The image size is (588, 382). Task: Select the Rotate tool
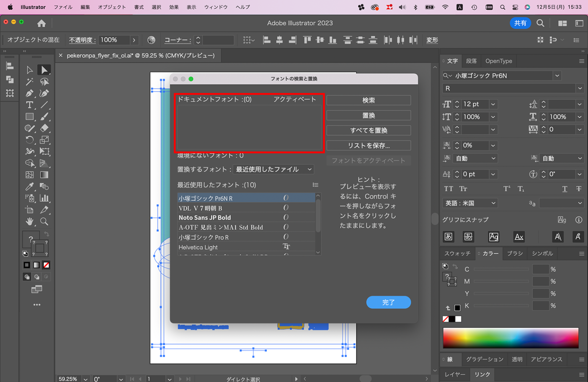30,140
